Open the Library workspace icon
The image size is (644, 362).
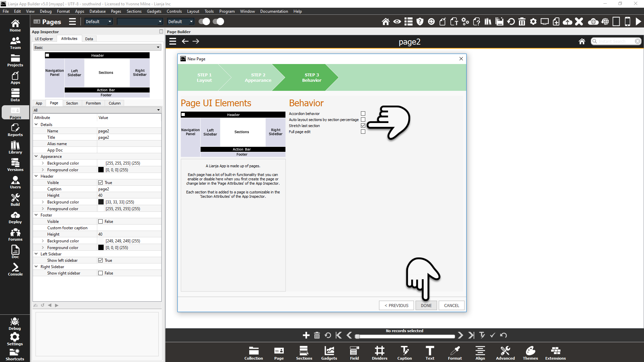pos(15,147)
